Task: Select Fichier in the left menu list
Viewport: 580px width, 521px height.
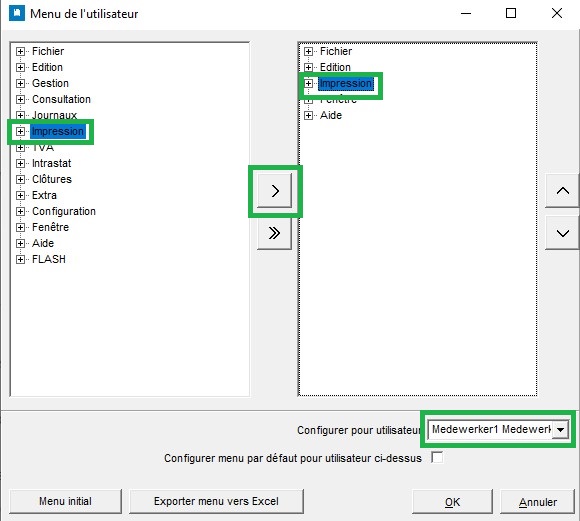Action: pos(48,51)
